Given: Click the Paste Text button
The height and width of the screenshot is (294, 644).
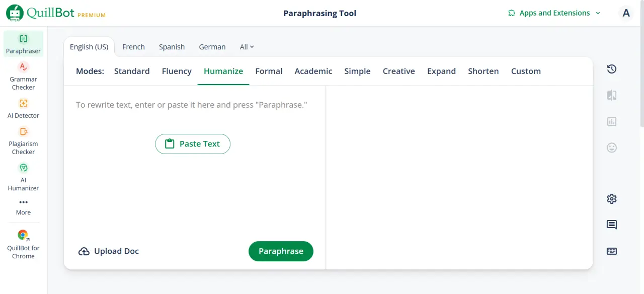Looking at the screenshot, I should (x=193, y=144).
